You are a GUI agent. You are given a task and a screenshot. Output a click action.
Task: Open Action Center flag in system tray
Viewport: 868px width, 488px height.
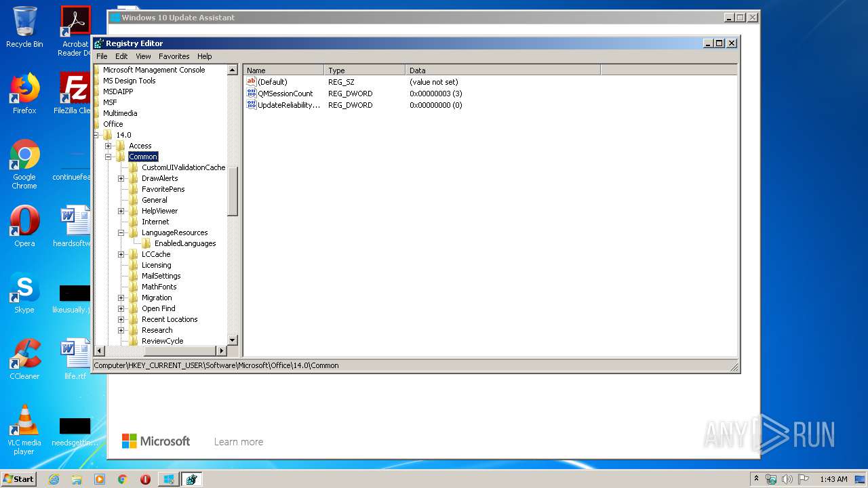point(804,479)
